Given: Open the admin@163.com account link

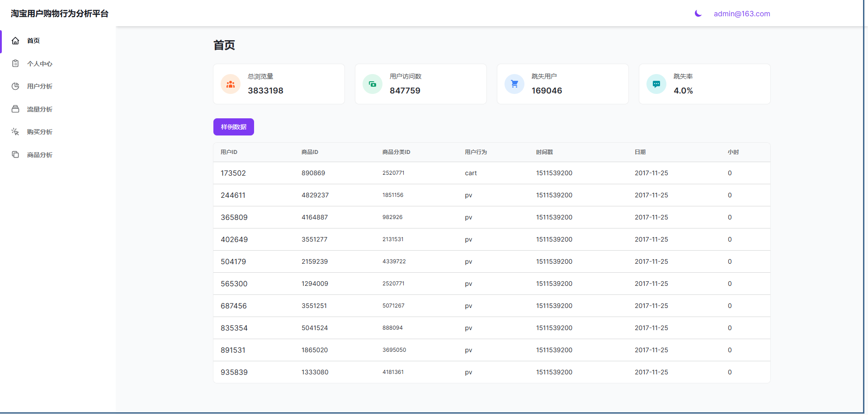Looking at the screenshot, I should pyautogui.click(x=742, y=14).
